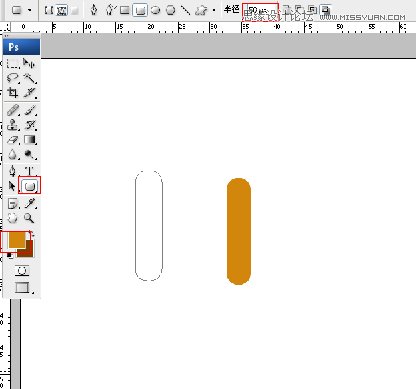
Task: Choose Custom Shape in options bar
Action: click(x=201, y=10)
